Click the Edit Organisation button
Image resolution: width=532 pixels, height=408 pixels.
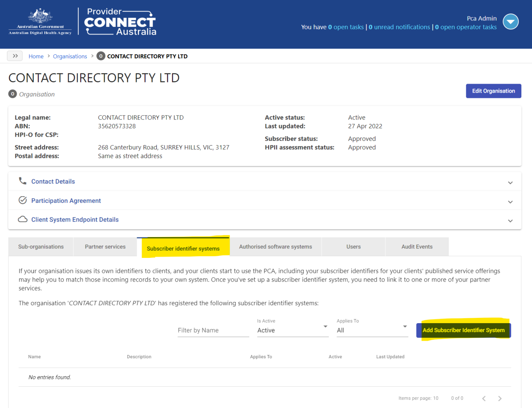coord(493,91)
